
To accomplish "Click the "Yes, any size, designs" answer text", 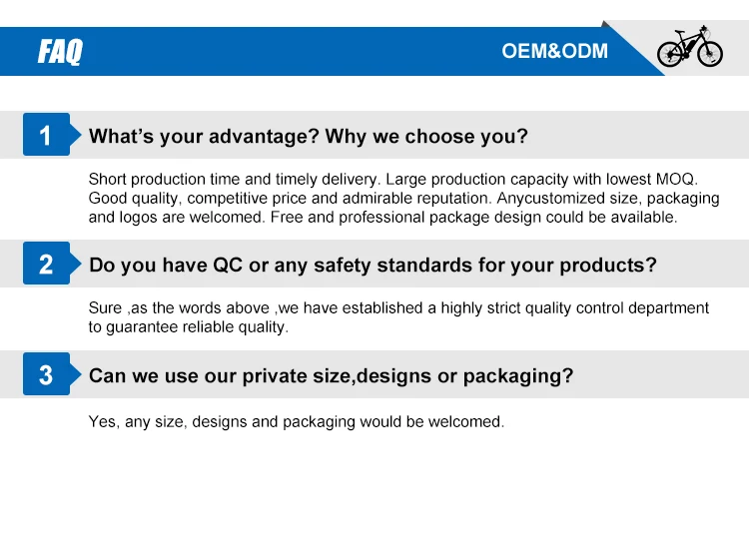I will [x=297, y=422].
